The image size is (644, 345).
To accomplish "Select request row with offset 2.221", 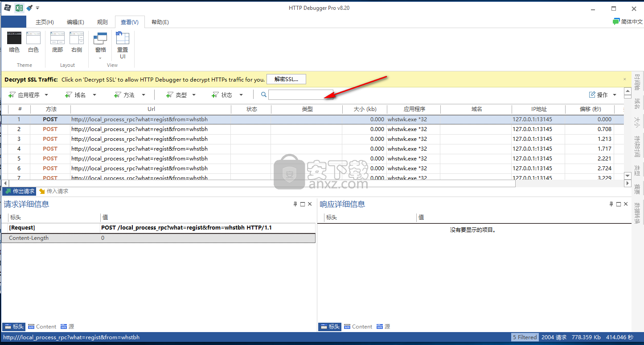I will pyautogui.click(x=312, y=159).
